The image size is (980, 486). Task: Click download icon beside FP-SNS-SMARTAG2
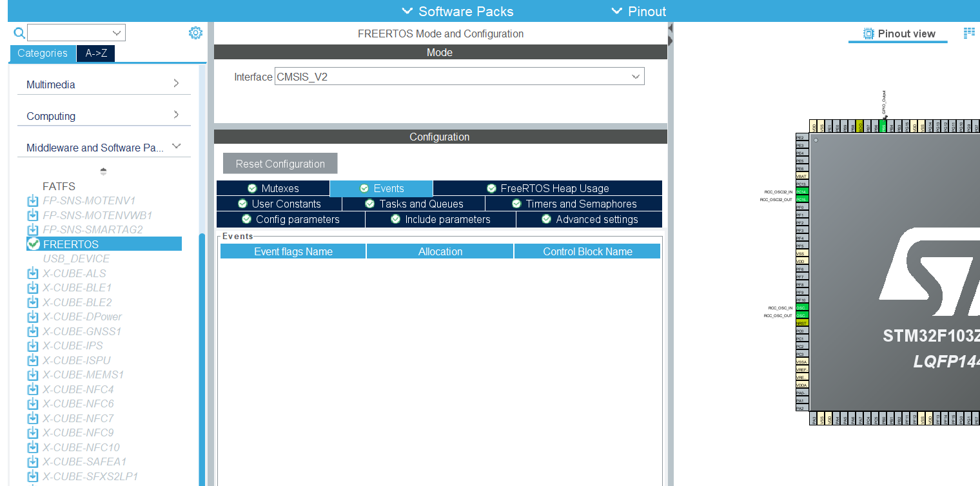point(33,229)
